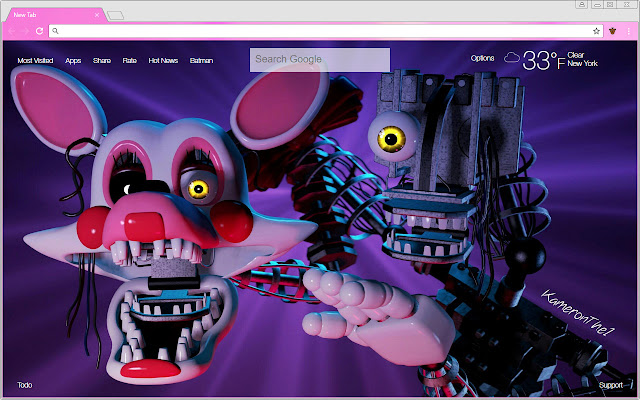Click the Clear weather condition text

(x=576, y=55)
